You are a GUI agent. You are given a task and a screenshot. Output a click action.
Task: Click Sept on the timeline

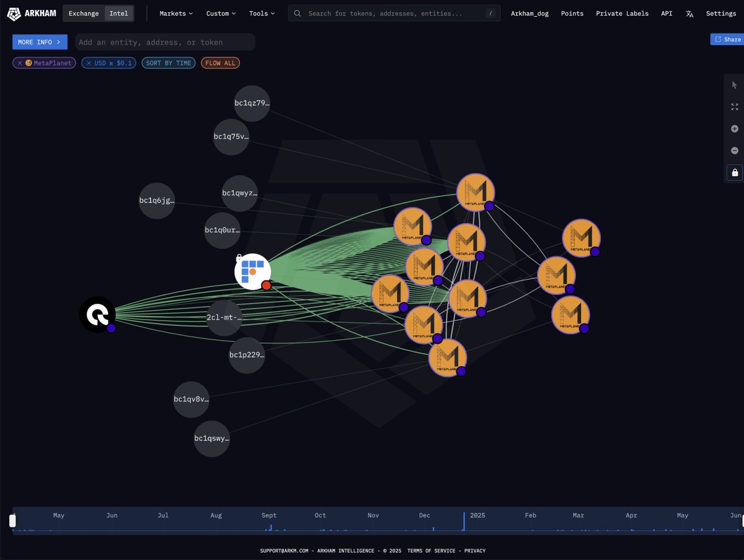[x=269, y=515]
